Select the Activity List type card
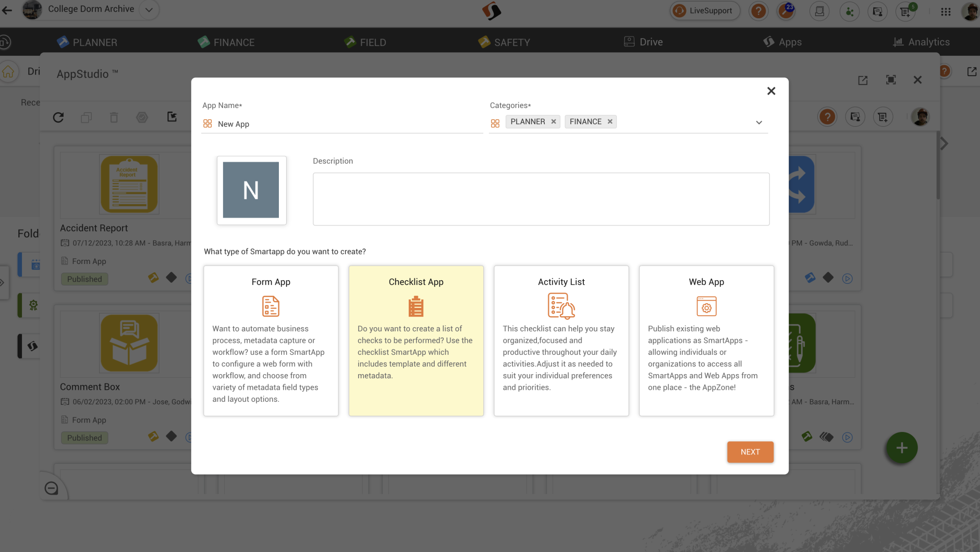Screen dimensions: 980x552 [561, 341]
